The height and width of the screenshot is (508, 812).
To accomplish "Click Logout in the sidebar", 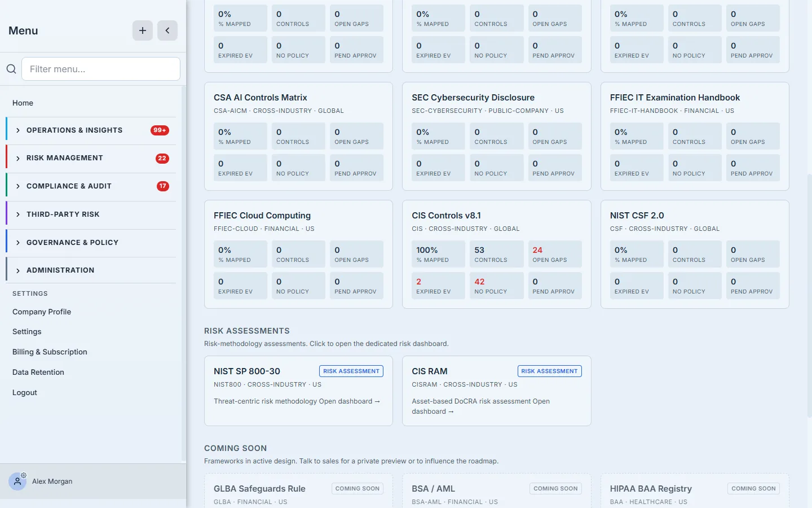I will (x=25, y=392).
